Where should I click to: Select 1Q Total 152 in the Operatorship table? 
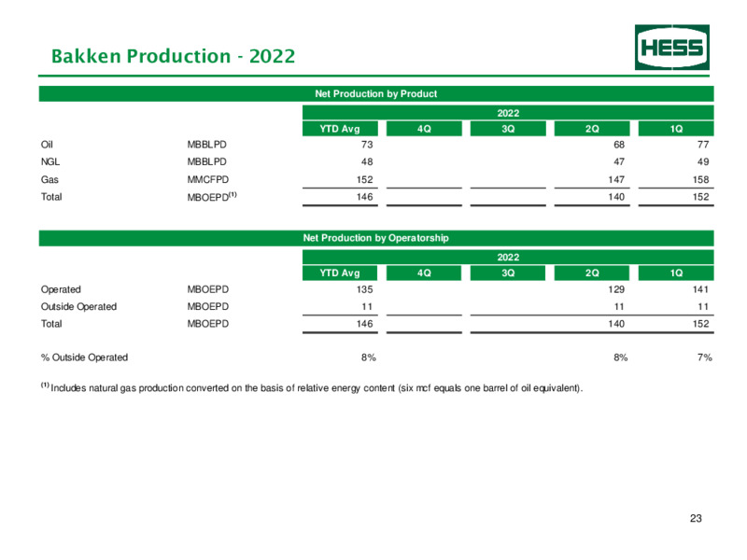point(701,324)
